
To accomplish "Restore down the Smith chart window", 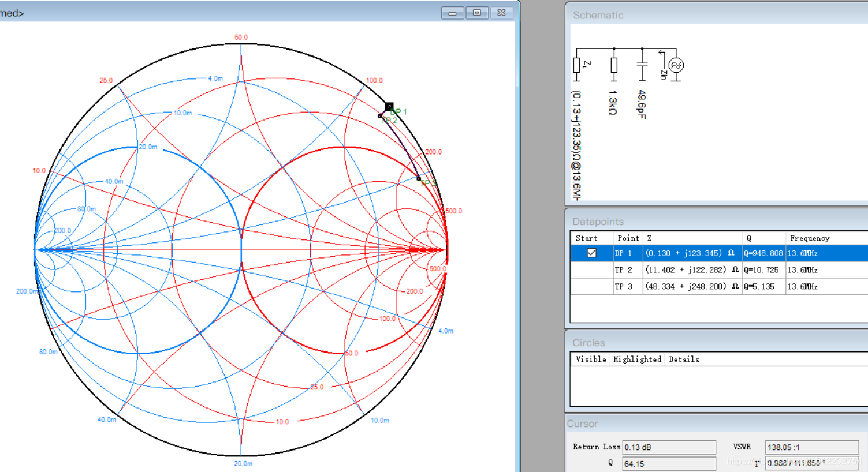I will (x=477, y=13).
